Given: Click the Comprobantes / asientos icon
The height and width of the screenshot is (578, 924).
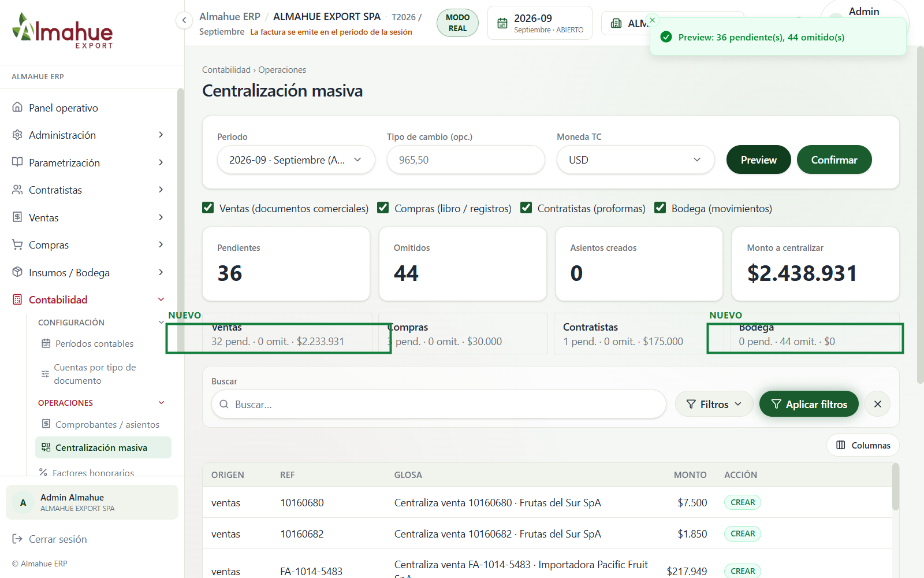Looking at the screenshot, I should tap(46, 424).
